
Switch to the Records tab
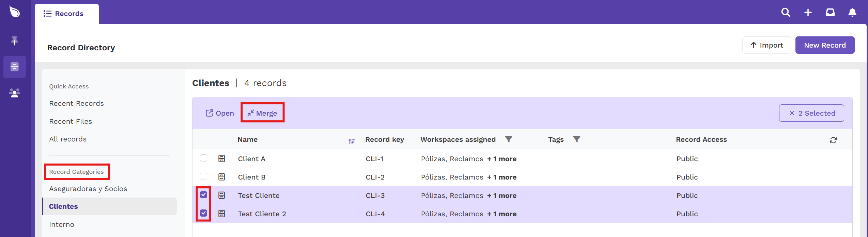click(67, 14)
